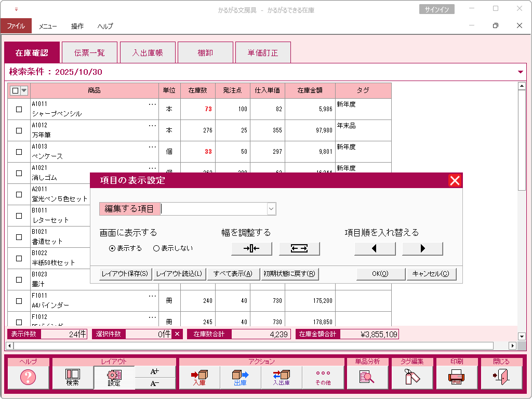Image resolution: width=532 pixels, height=399 pixels.
Task: Open the メニュー menu
Action: 48,26
